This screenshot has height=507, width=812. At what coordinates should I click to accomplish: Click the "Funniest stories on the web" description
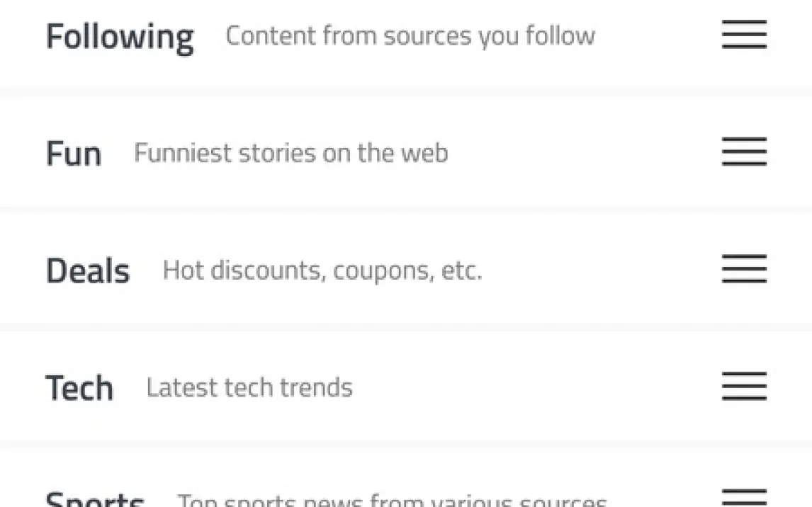pyautogui.click(x=291, y=153)
